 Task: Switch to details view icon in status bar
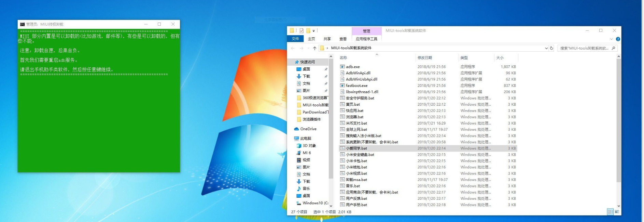point(610,212)
